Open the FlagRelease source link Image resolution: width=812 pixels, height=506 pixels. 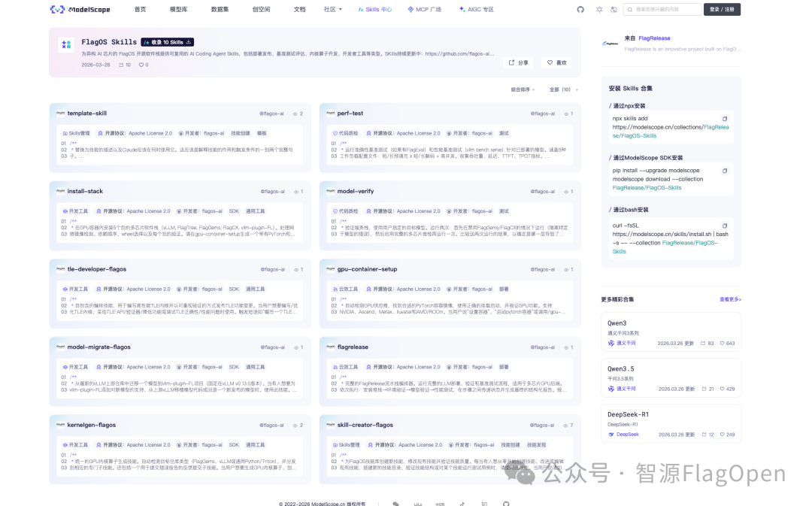(x=654, y=38)
